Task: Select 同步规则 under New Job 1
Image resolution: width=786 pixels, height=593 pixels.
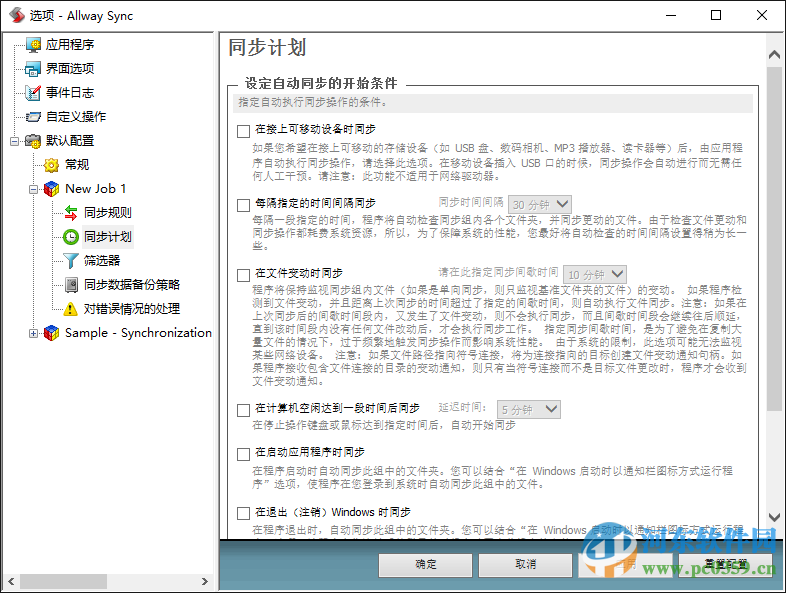Action: 108,213
